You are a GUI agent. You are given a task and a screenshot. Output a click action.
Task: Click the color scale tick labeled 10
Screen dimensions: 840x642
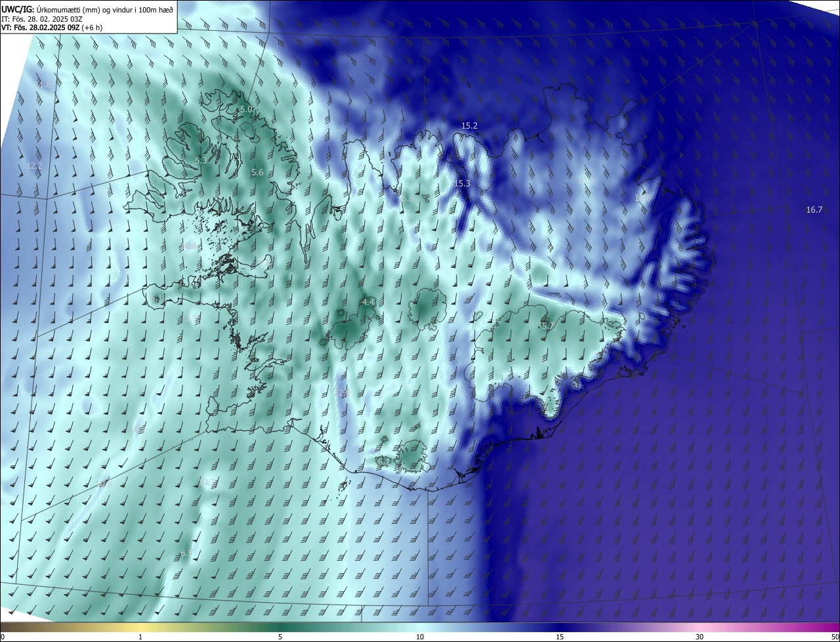point(420,637)
